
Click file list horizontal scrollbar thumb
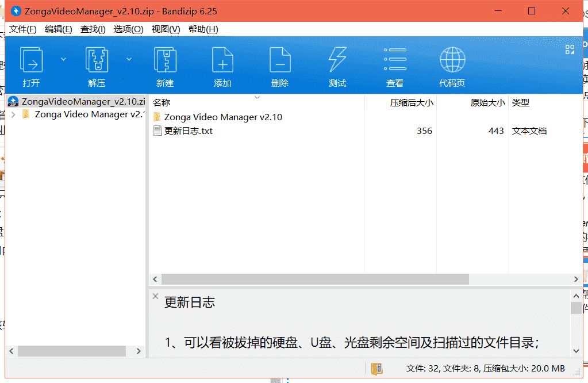click(315, 279)
